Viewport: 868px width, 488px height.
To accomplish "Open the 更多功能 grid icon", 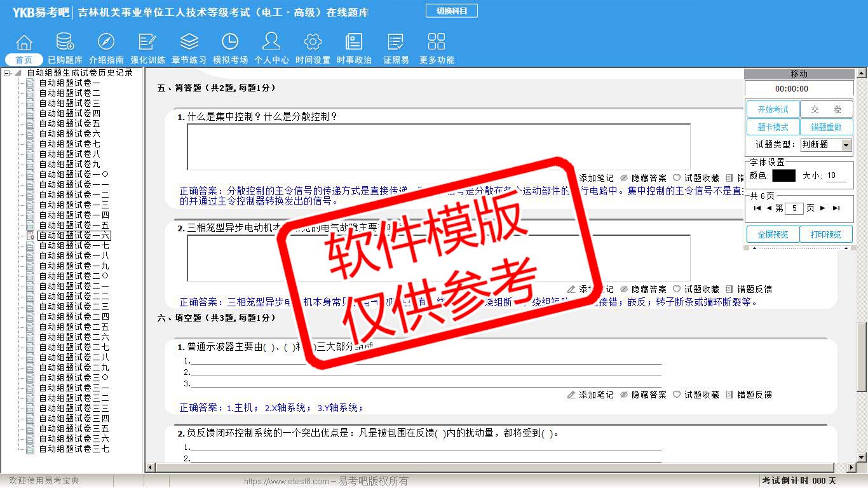I will (437, 43).
